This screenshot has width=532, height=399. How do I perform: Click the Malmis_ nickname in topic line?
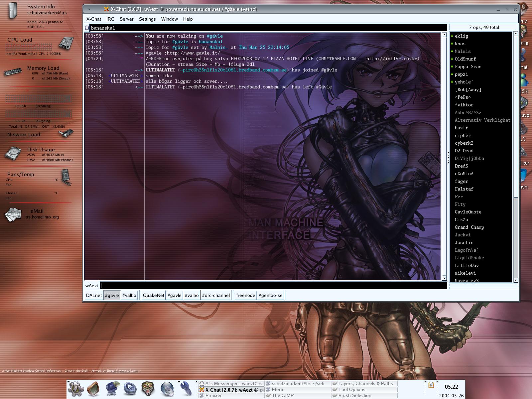(x=218, y=47)
